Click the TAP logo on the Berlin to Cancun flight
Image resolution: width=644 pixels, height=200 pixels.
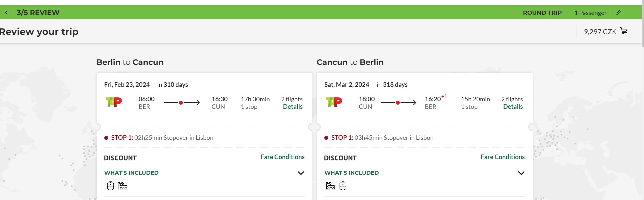[114, 102]
